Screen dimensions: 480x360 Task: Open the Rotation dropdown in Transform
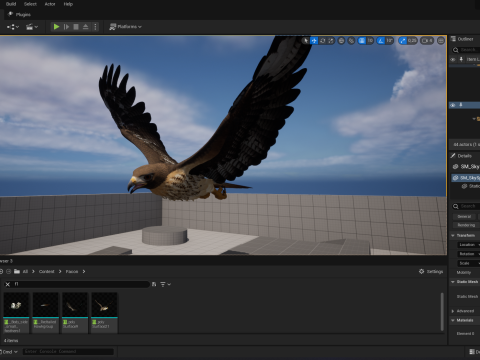[x=468, y=254]
